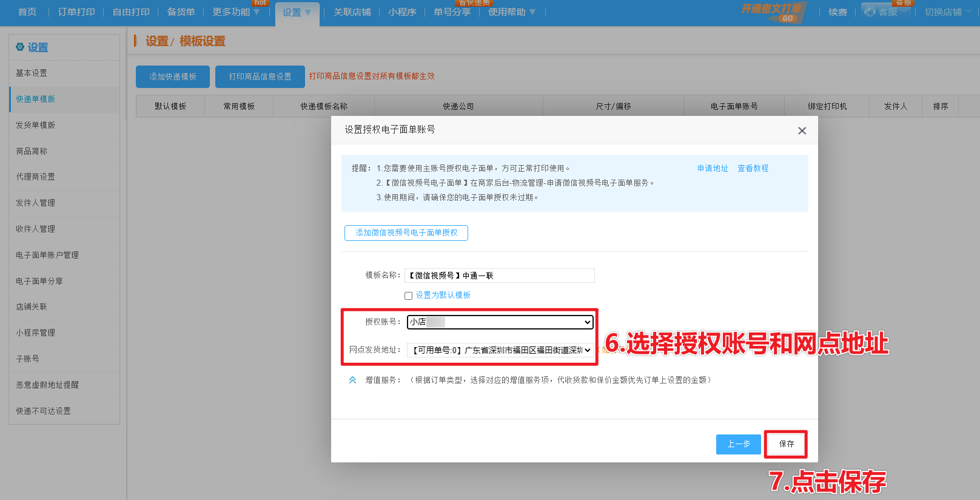Close the 设置授权电子面单账号 dialog
980x500 pixels.
click(802, 130)
